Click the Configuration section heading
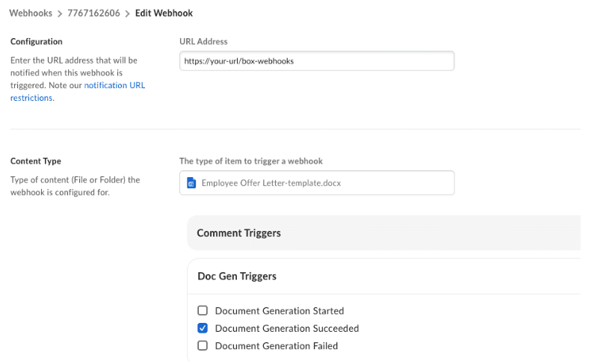Screen dimensions: 589x364 click(37, 41)
